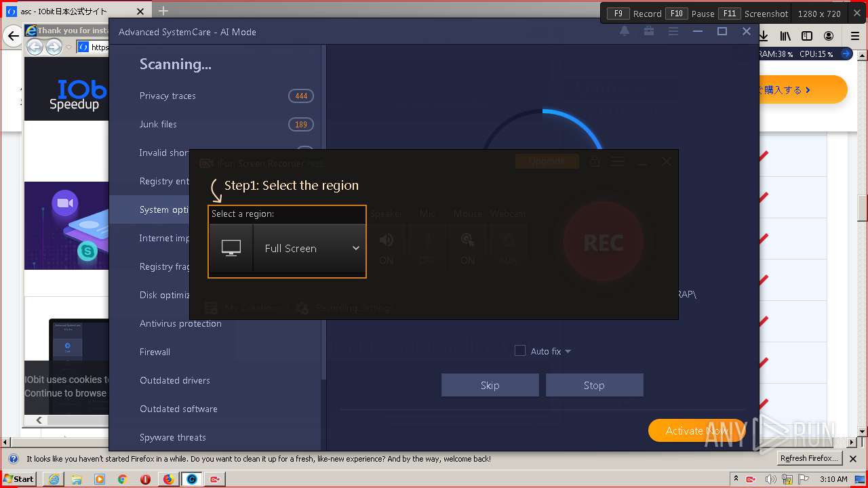Switch to iFun Screen Recorder in the taskbar
The width and height of the screenshot is (868, 488).
tap(215, 479)
